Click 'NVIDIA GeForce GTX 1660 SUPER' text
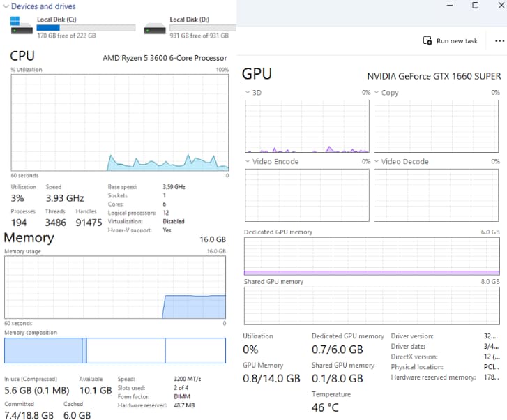 434,76
